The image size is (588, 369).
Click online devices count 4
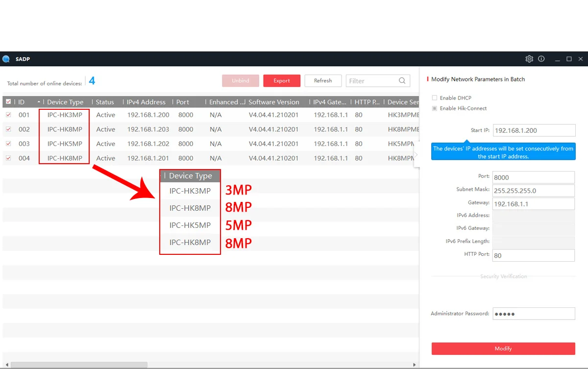click(x=92, y=80)
